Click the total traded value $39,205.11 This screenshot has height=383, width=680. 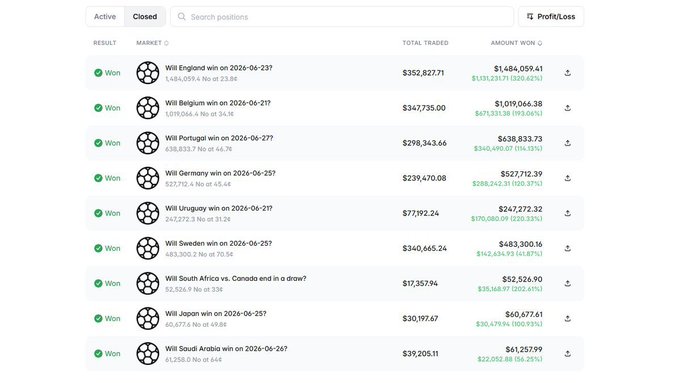[x=420, y=354]
